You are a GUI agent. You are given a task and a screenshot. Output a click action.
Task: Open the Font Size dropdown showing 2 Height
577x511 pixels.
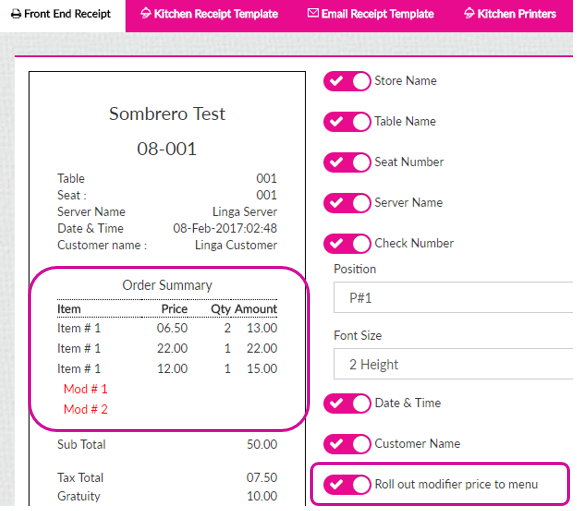pyautogui.click(x=453, y=364)
